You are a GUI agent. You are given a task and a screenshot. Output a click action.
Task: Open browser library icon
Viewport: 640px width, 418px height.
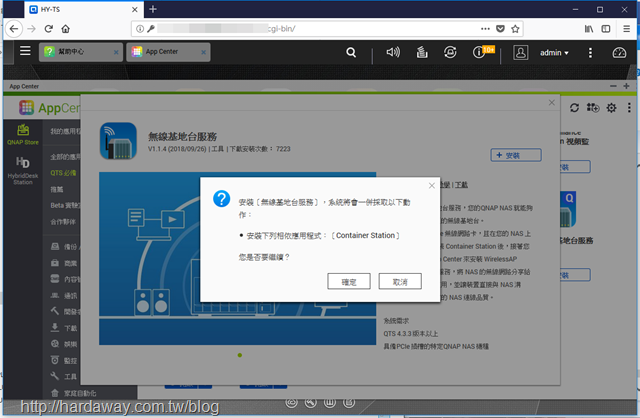pyautogui.click(x=589, y=29)
